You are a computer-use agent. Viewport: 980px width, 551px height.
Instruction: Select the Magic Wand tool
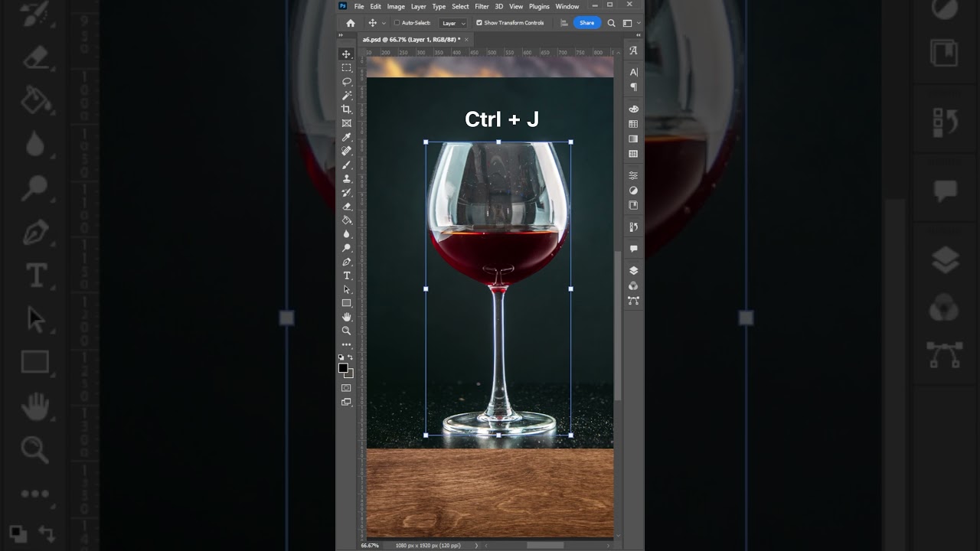point(346,96)
